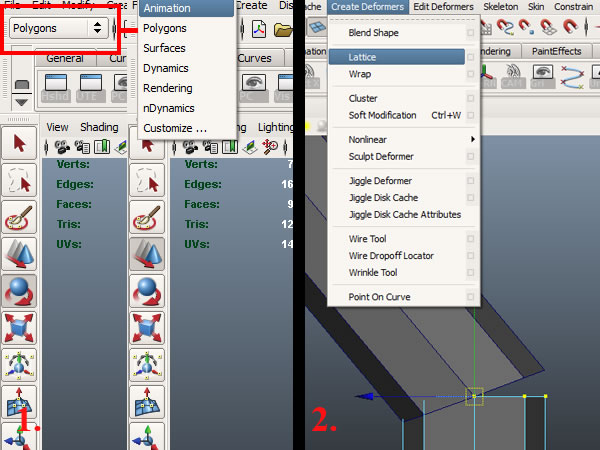Open the Wire Tool option box

(x=471, y=238)
